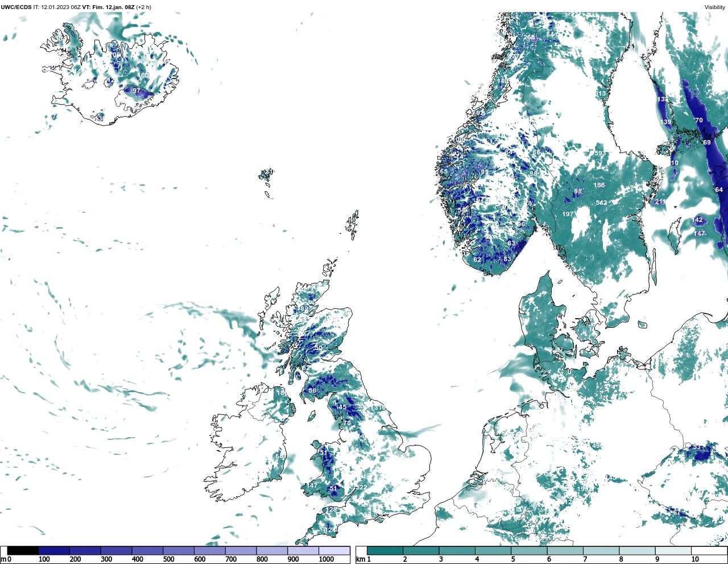728x564 pixels.
Task: Select the medium 500–600 m legend segment
Action: [x=179, y=551]
